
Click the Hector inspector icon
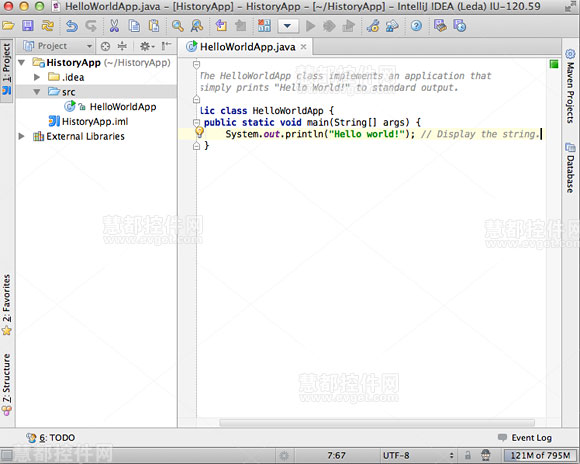pyautogui.click(x=486, y=455)
